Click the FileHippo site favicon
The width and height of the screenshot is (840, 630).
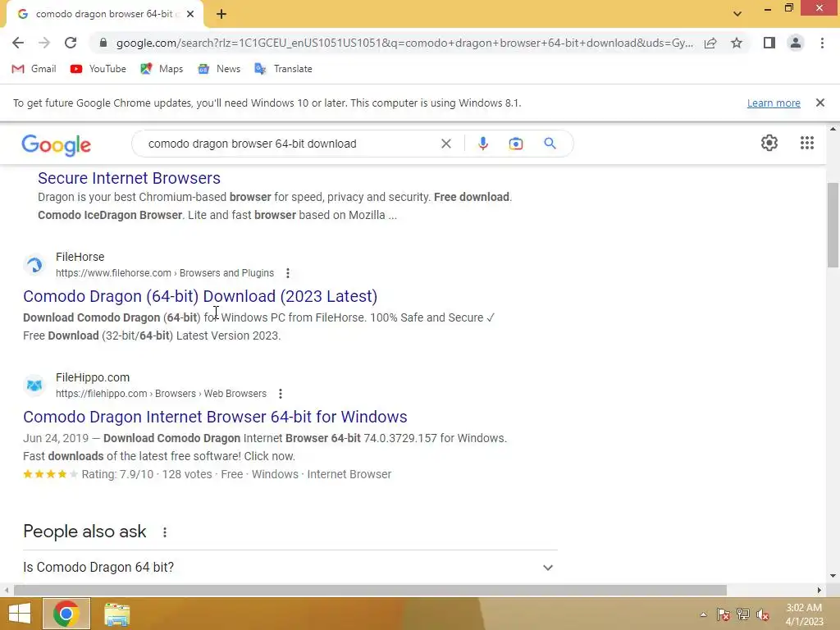tap(34, 386)
